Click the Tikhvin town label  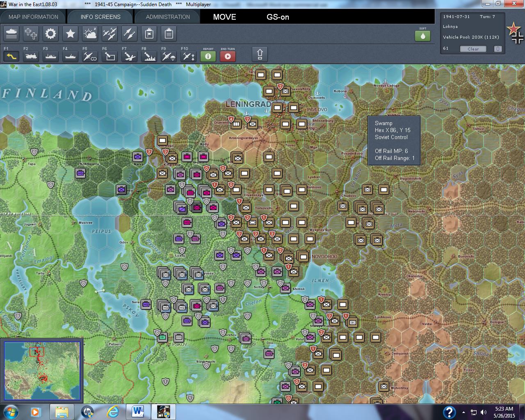(478, 129)
